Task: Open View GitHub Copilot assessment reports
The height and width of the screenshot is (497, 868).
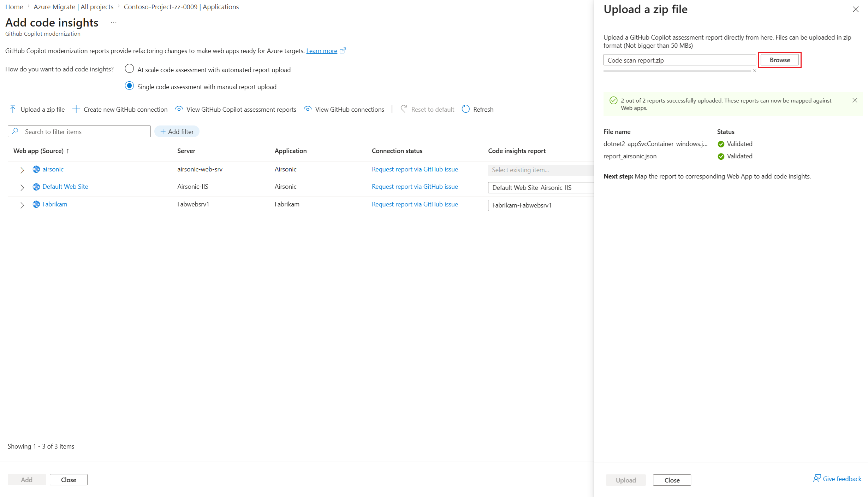Action: (236, 109)
